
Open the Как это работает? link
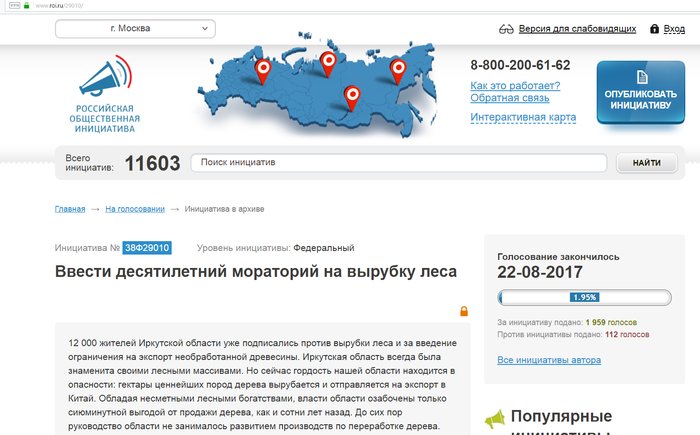(515, 85)
